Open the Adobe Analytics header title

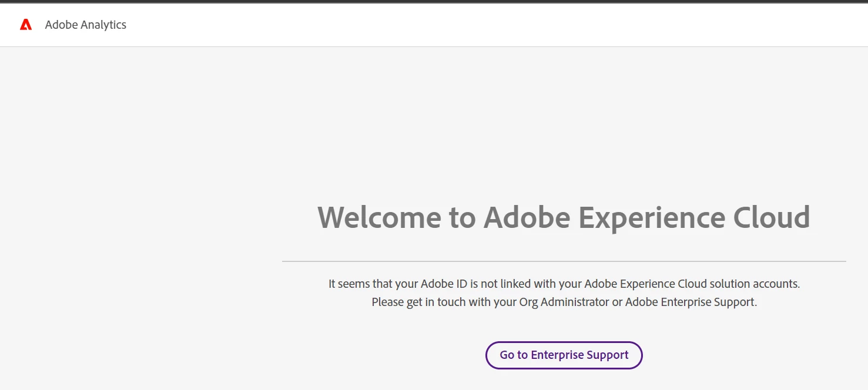[x=86, y=25]
